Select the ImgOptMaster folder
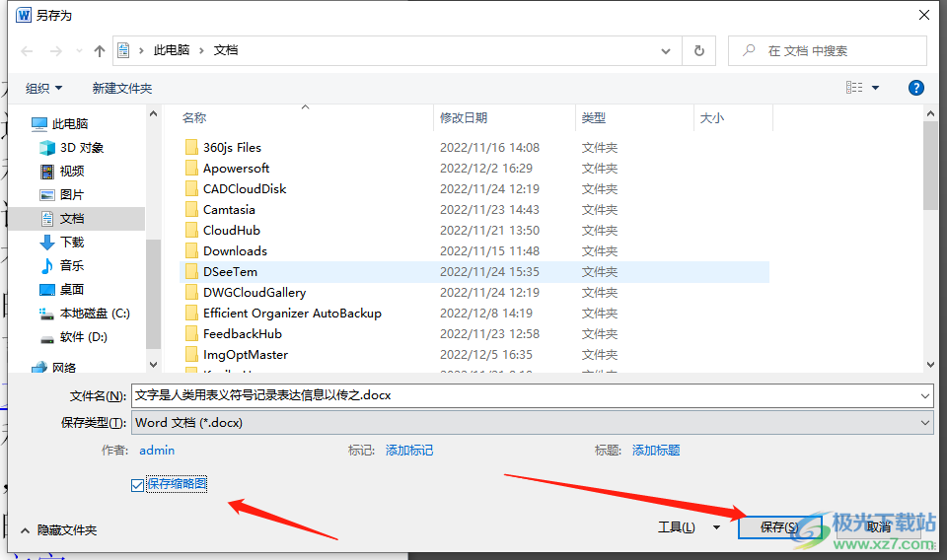This screenshot has width=947, height=560. pyautogui.click(x=246, y=354)
